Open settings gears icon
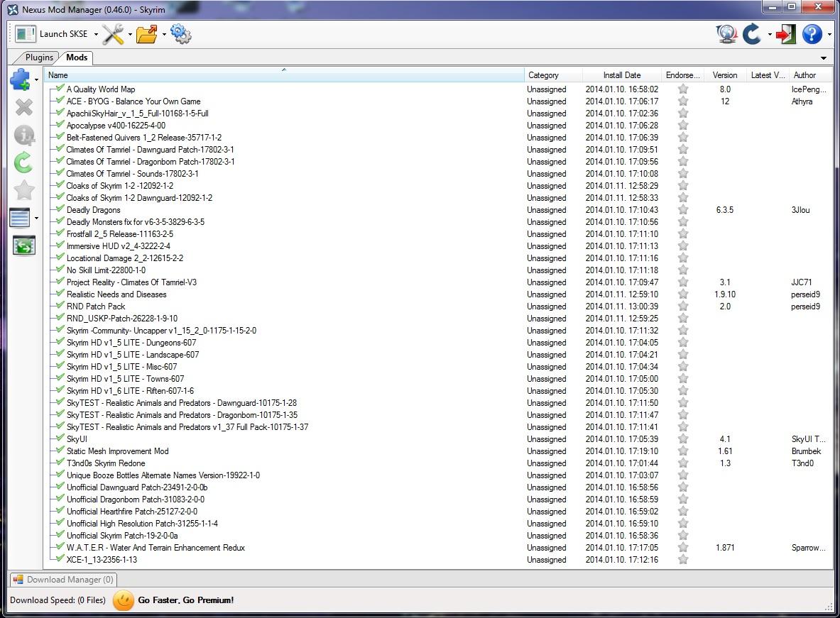This screenshot has width=840, height=618. 180,34
